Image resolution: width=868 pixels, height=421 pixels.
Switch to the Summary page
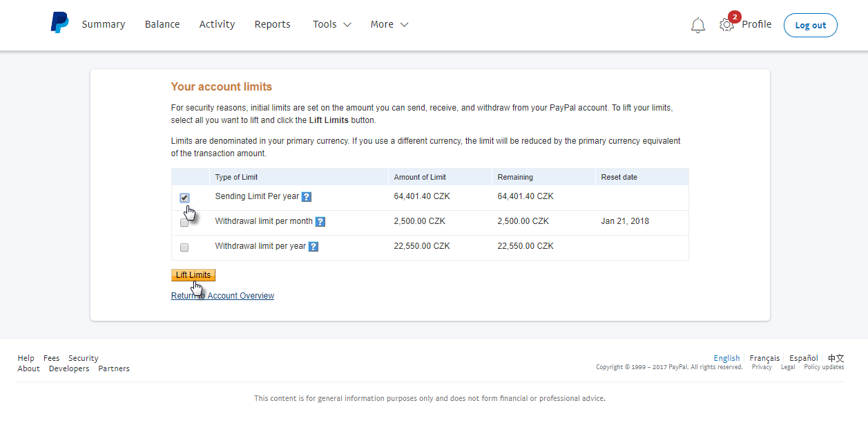point(103,24)
